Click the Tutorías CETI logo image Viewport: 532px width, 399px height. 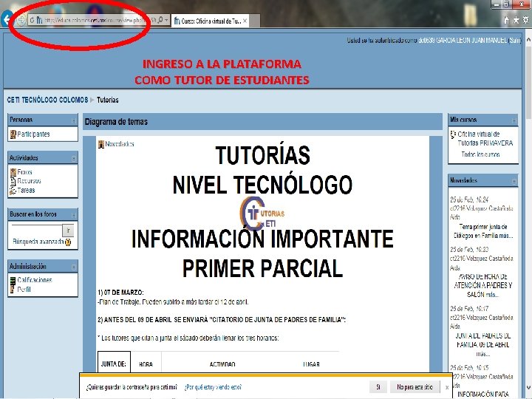click(x=262, y=214)
